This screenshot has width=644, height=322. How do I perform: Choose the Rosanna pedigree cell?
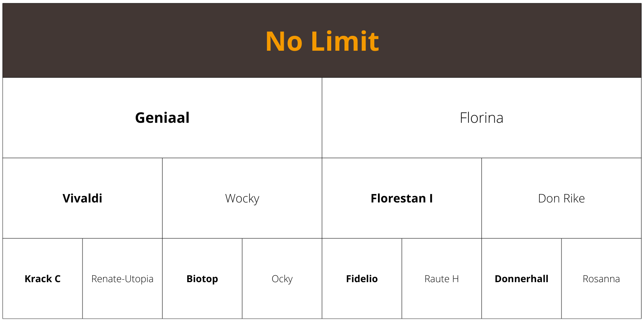tap(601, 279)
